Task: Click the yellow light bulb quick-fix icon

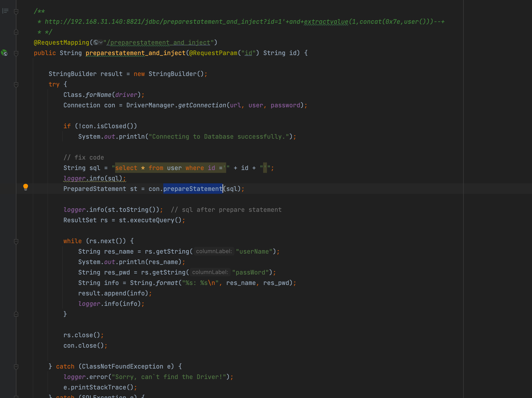Action: click(25, 187)
